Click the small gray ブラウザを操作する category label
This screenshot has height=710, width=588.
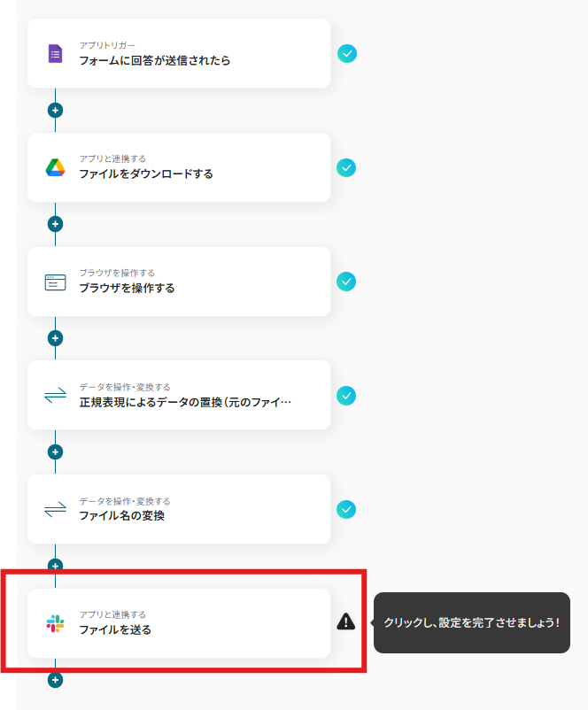point(117,273)
